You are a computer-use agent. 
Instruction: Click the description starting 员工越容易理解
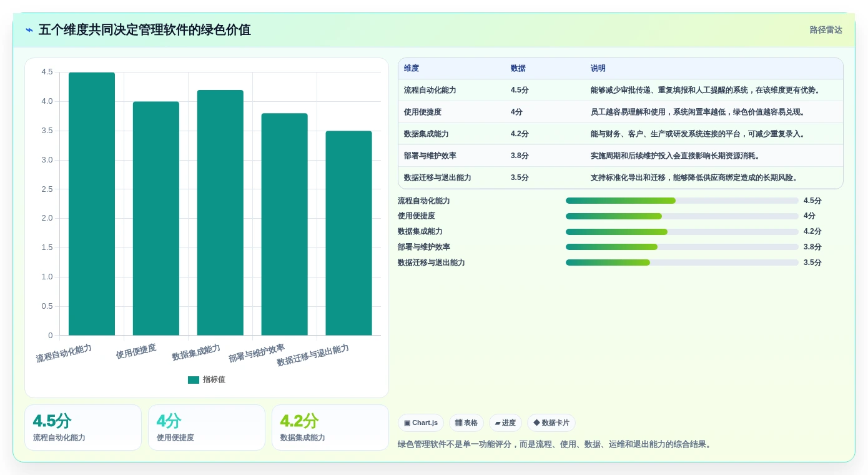(x=698, y=112)
